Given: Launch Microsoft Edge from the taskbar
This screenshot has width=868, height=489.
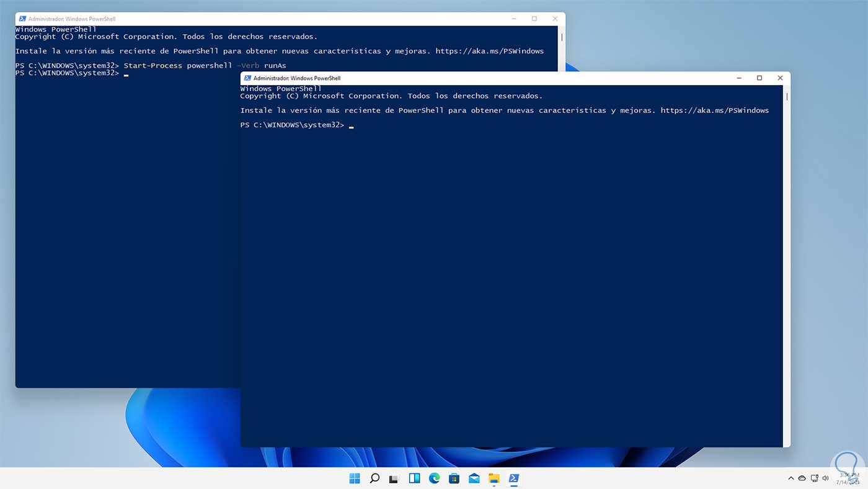Looking at the screenshot, I should coord(434,478).
